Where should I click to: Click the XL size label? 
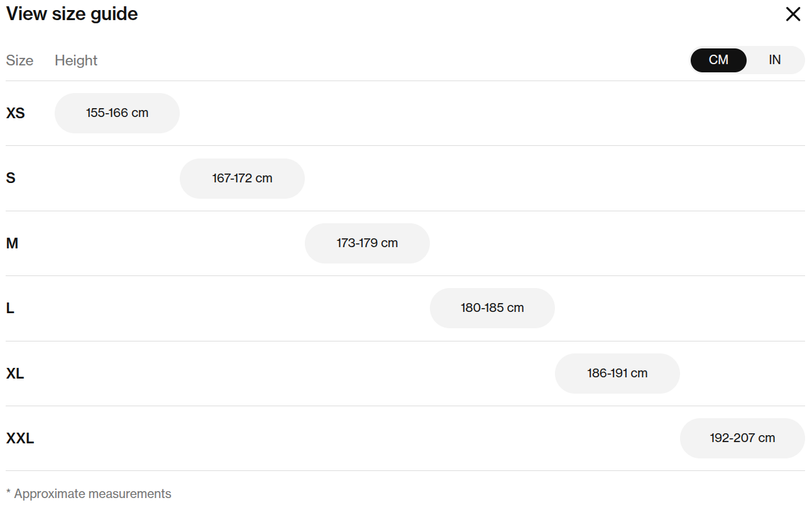pos(15,374)
